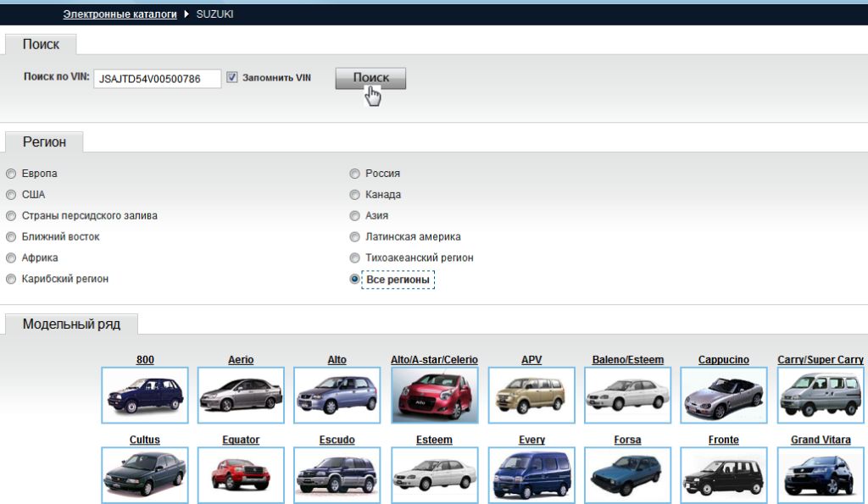Click the white Esteem sedan thumbnail
The image size is (868, 504).
click(435, 475)
